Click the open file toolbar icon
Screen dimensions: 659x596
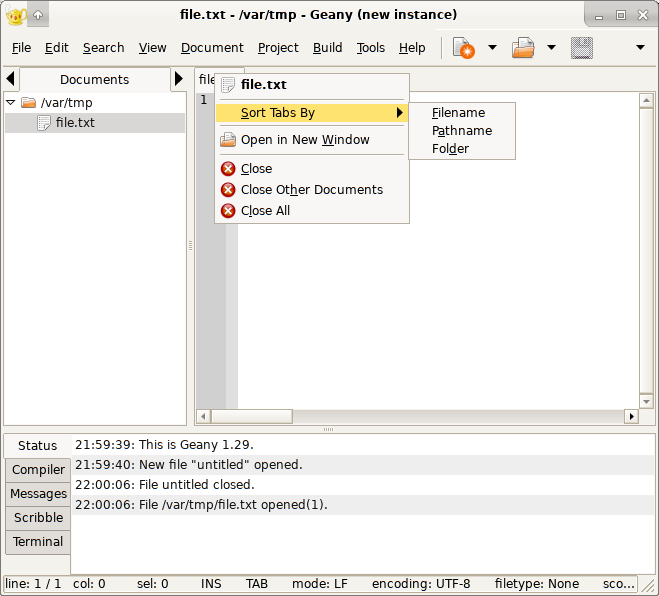pyautogui.click(x=522, y=48)
